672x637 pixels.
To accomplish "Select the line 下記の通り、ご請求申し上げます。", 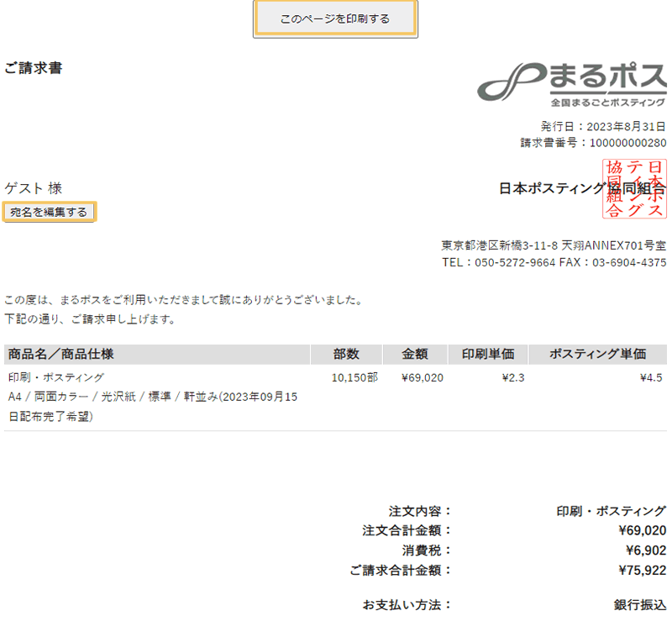I will (x=90, y=319).
